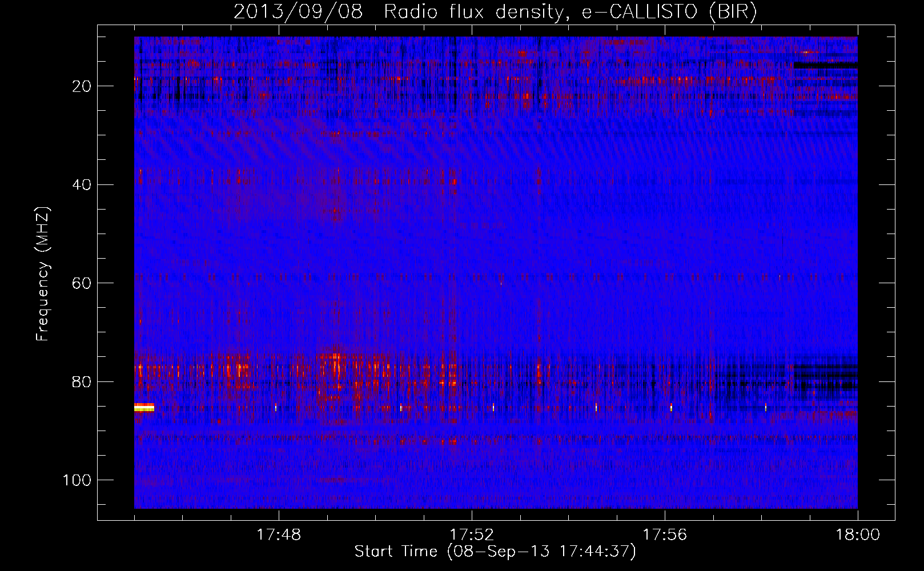The width and height of the screenshot is (924, 571).
Task: Click the 100 MHz frequency tick label
Action: click(77, 480)
